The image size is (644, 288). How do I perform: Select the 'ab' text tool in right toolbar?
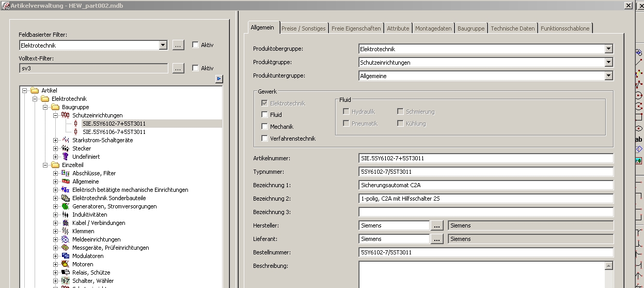point(639,140)
